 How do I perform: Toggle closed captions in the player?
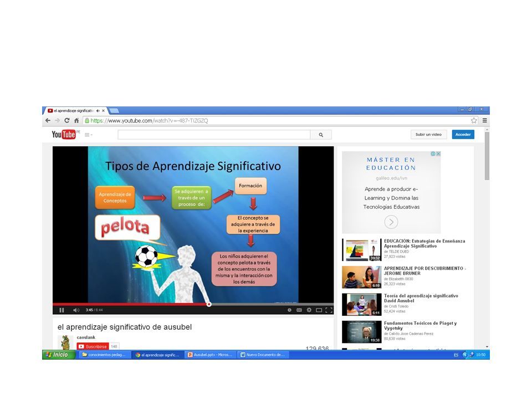click(299, 310)
